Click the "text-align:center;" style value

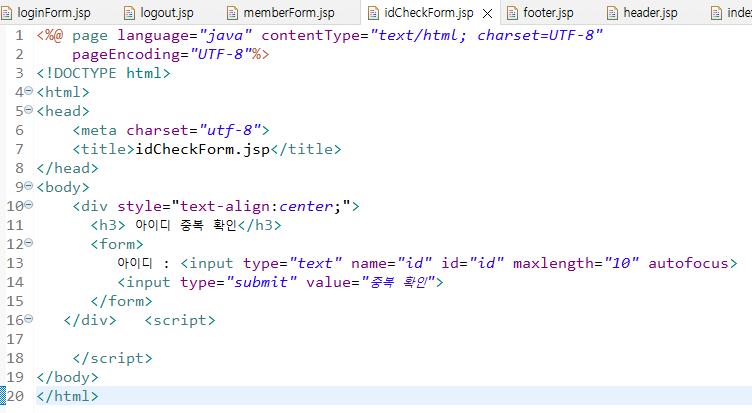261,206
